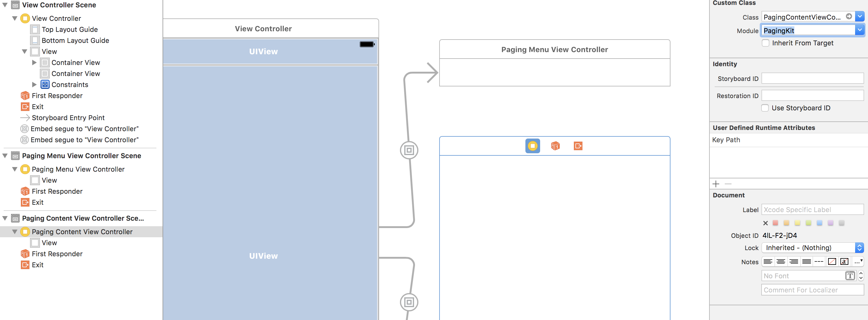Select the justify Notes formatting icon

806,261
